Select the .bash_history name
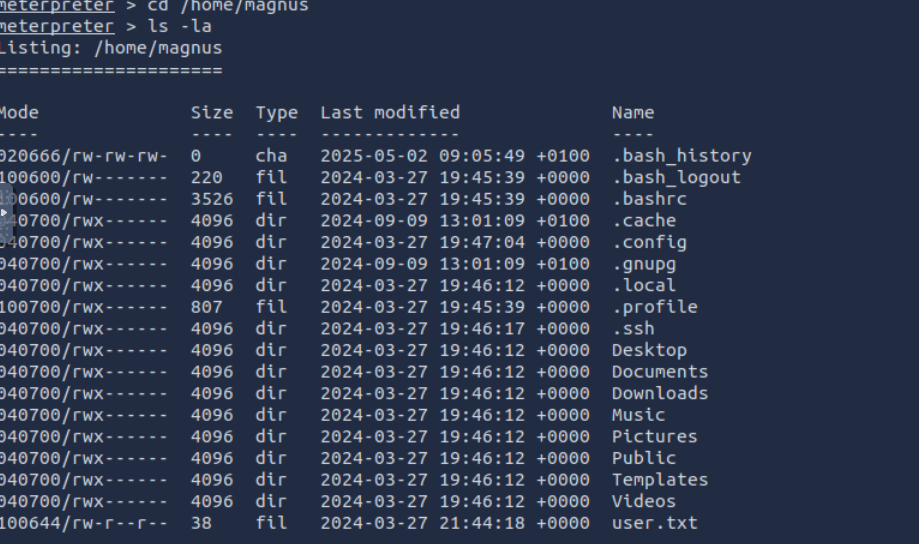 [x=682, y=156]
